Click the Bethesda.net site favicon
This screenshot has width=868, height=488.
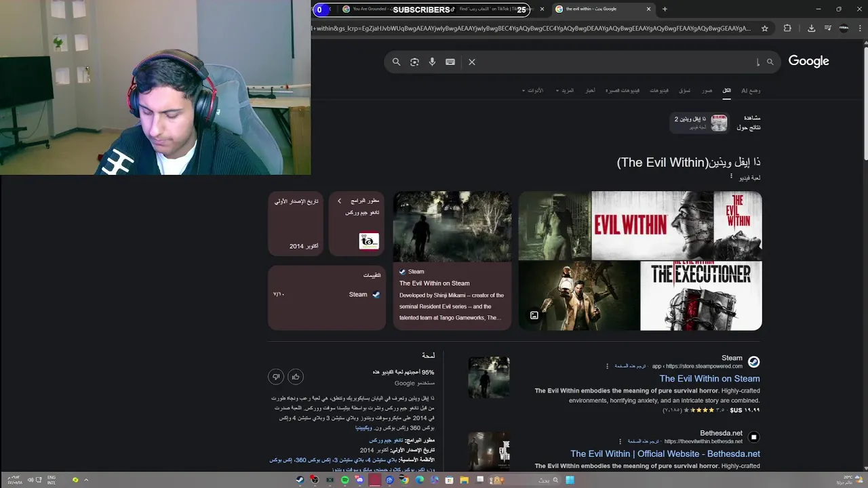click(753, 437)
